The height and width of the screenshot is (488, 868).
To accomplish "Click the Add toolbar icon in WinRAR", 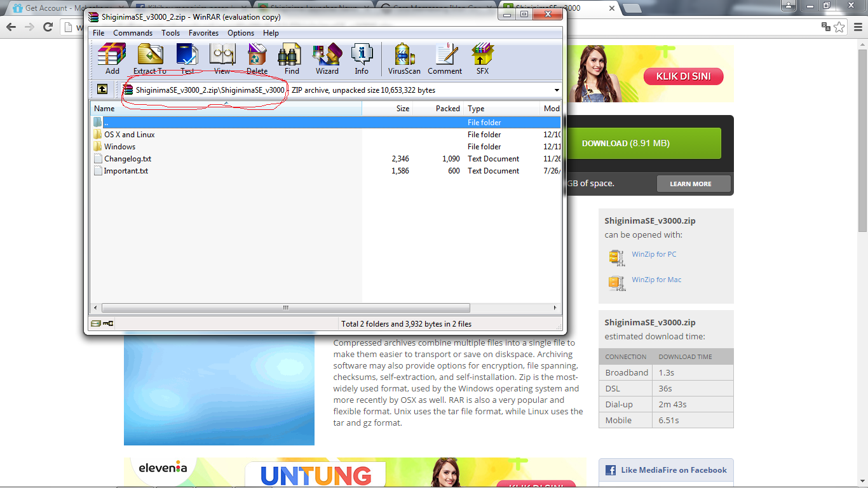I will 112,59.
